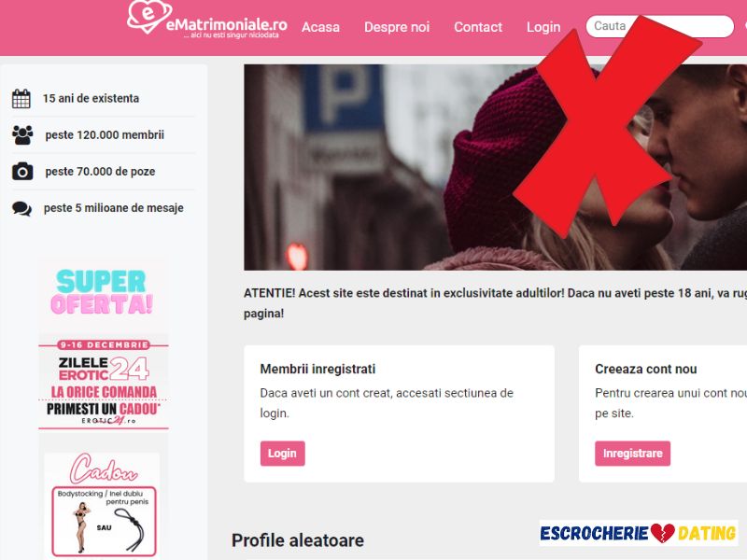
Task: Click the calendar icon beside 15 ani
Action: tap(21, 99)
